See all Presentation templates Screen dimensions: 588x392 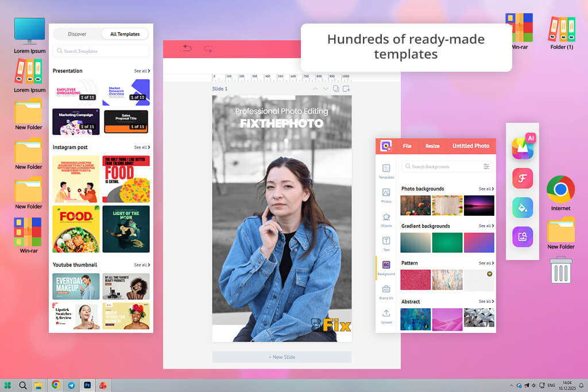pyautogui.click(x=142, y=71)
